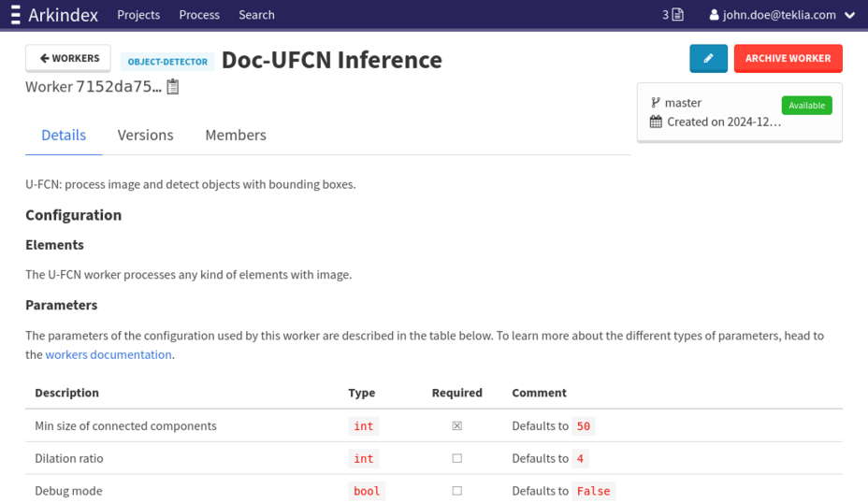Click the Worker 7152da75 ID text
Screen dimensions: 868x503
point(94,87)
